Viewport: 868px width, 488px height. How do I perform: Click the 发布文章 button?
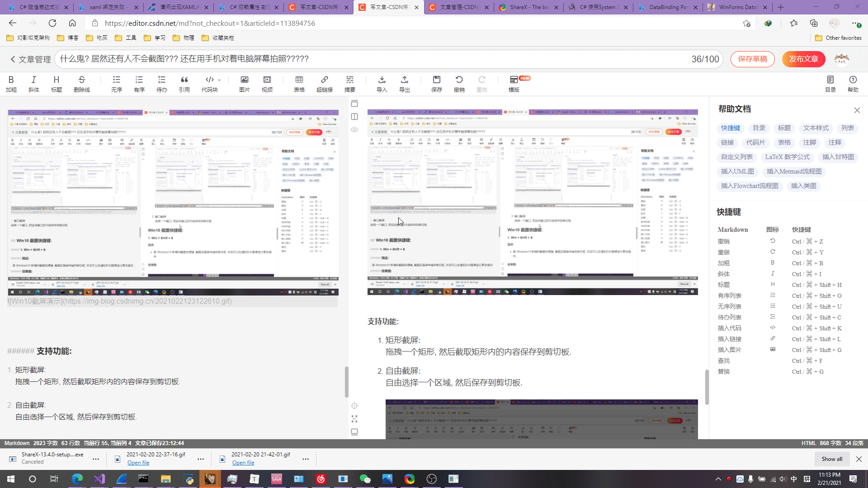[804, 58]
